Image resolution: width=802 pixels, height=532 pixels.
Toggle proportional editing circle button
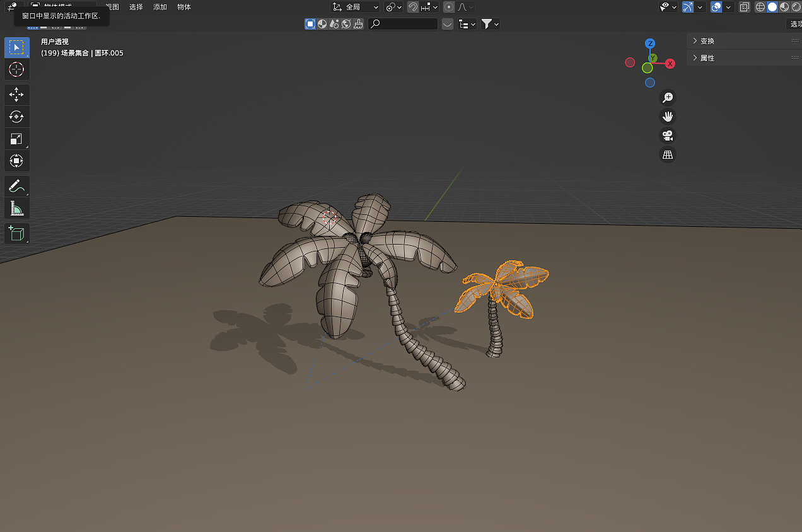coord(449,7)
